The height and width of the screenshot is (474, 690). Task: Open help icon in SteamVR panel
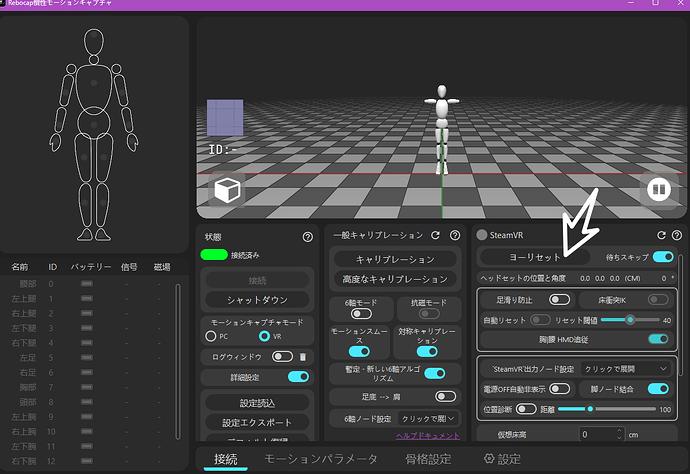677,236
